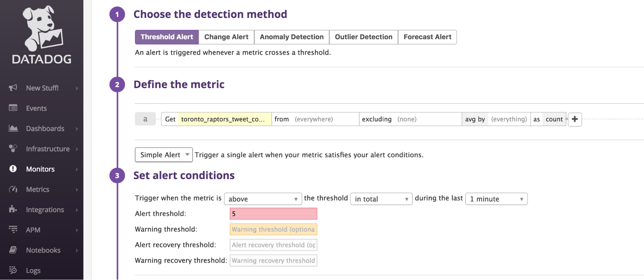Open the 'above' comparison dropdown
The width and height of the screenshot is (644, 280).
coord(263,199)
